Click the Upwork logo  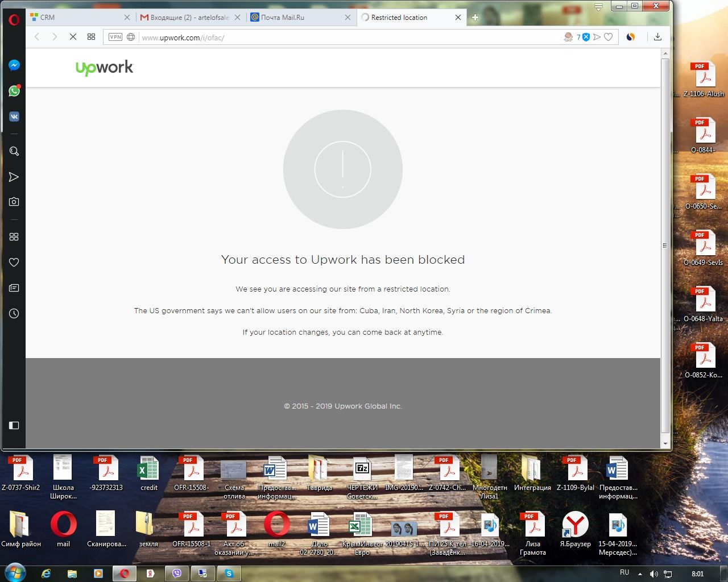[104, 68]
